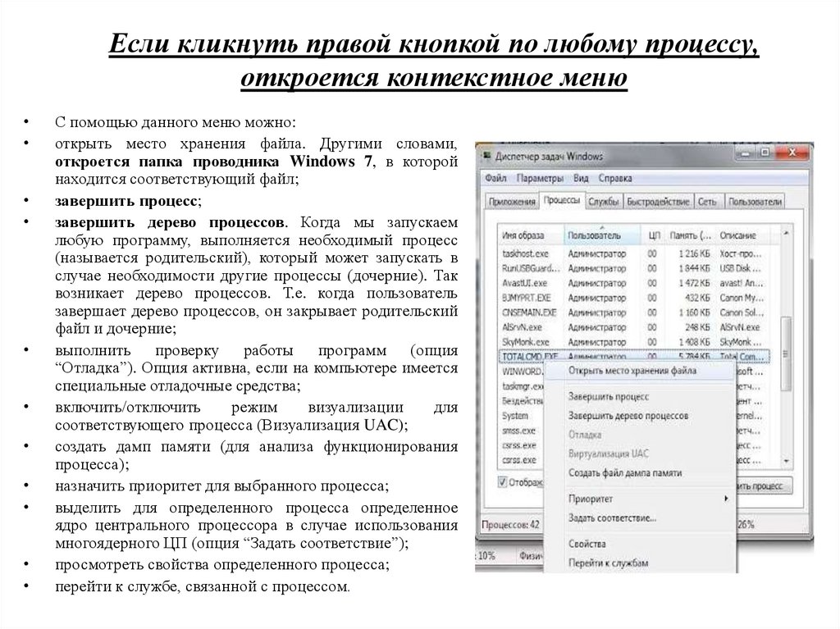Open the Файл menu
840x629 pixels.
pyautogui.click(x=495, y=178)
